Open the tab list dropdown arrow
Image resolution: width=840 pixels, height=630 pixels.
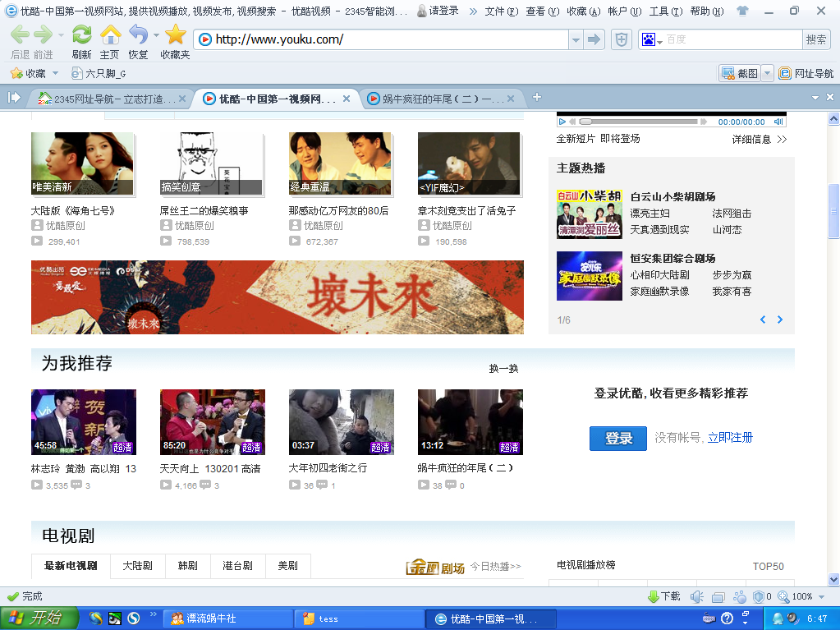click(x=815, y=98)
